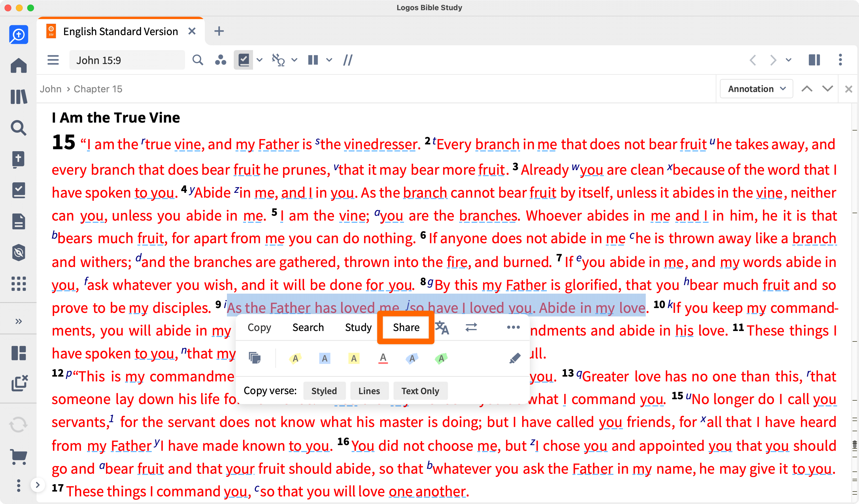Click Chapter 15 breadcrumb link
The image size is (859, 504).
point(98,89)
